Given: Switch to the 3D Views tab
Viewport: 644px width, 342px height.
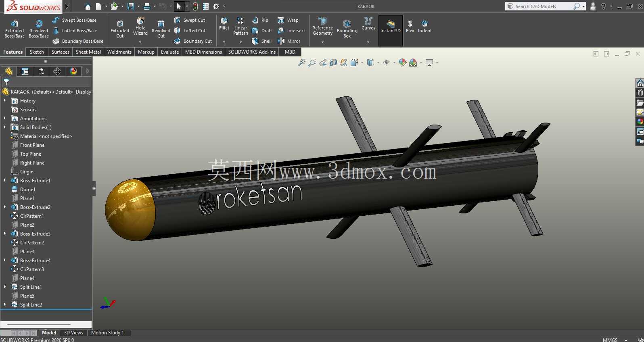Looking at the screenshot, I should pyautogui.click(x=73, y=333).
